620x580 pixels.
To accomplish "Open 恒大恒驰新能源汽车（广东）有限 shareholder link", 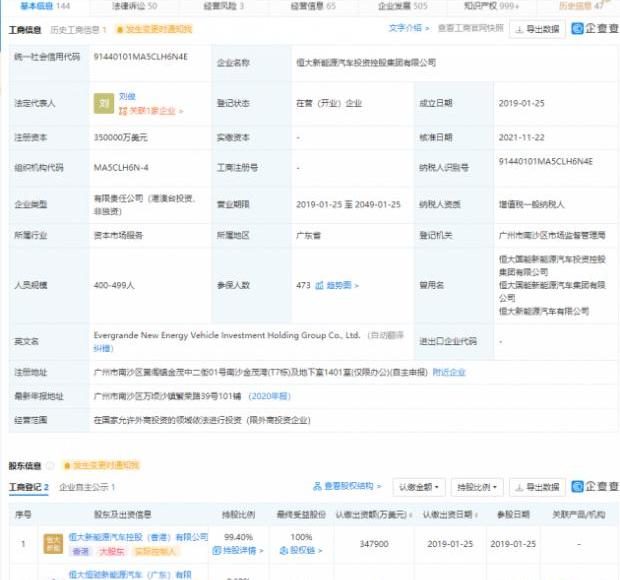I will click(x=130, y=574).
